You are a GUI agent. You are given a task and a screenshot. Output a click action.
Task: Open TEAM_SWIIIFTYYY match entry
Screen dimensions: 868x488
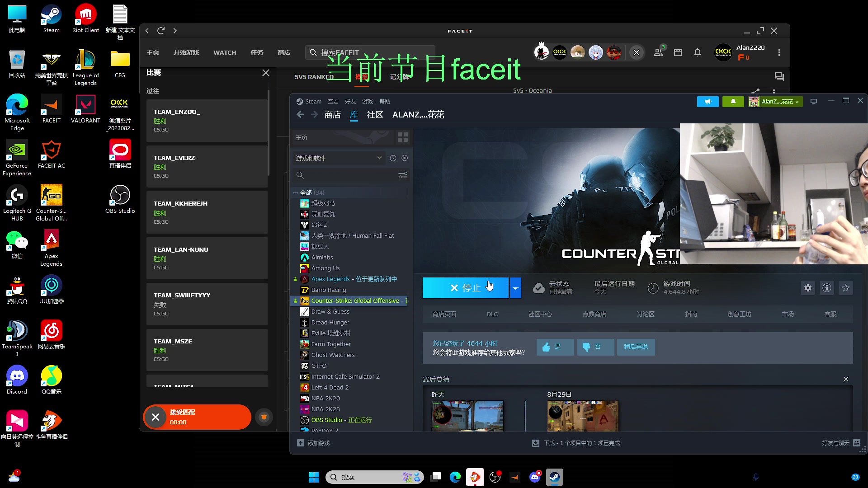coord(207,304)
